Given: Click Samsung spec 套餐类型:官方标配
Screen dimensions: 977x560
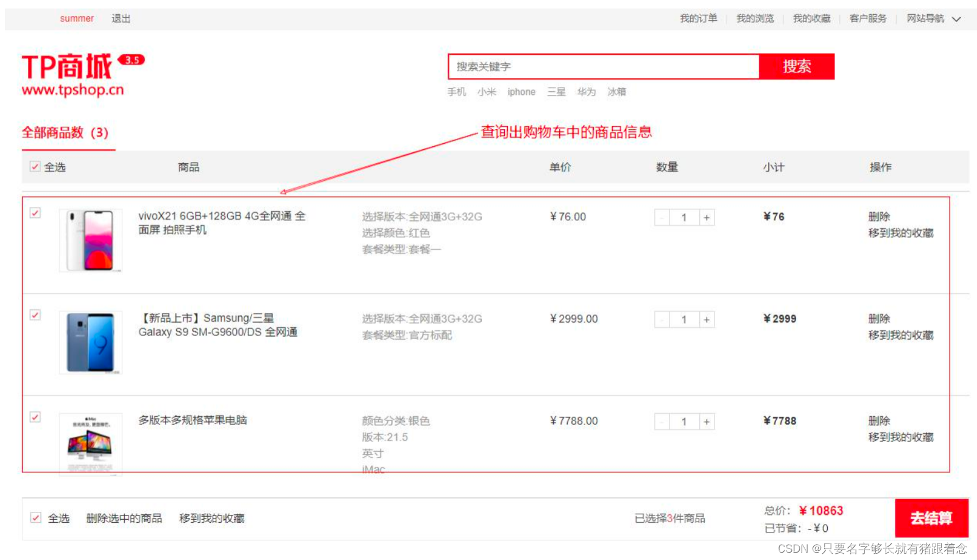Looking at the screenshot, I should click(x=407, y=335).
